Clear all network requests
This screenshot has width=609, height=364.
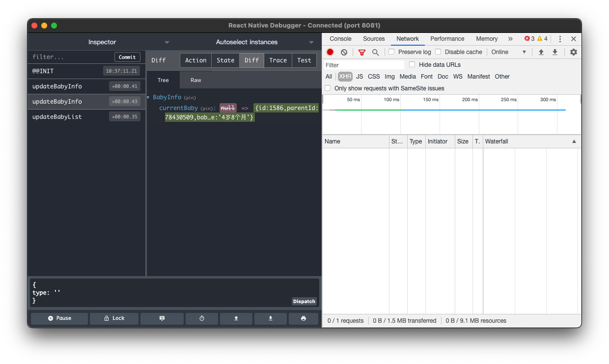click(344, 52)
